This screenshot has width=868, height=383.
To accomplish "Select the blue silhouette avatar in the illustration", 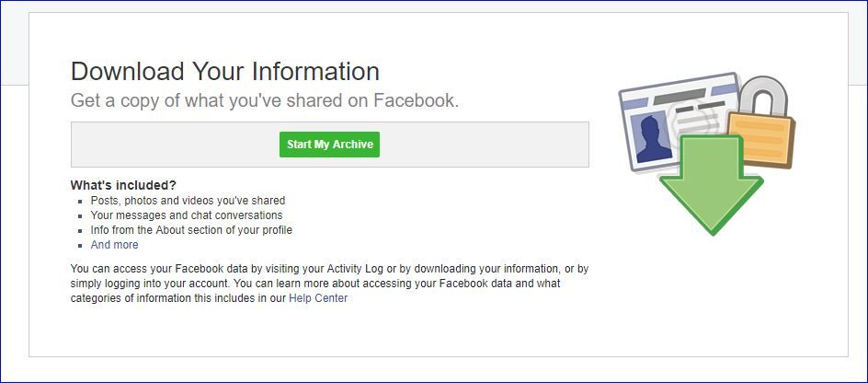I will [652, 139].
